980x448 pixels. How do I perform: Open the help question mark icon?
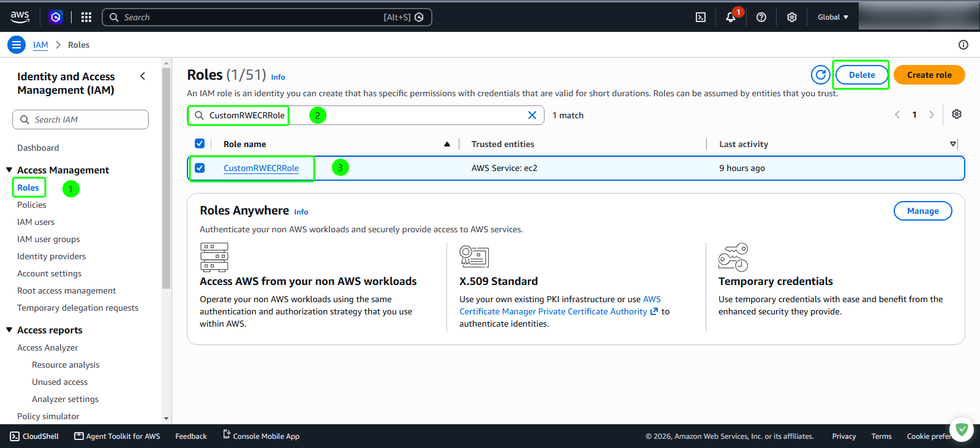761,17
